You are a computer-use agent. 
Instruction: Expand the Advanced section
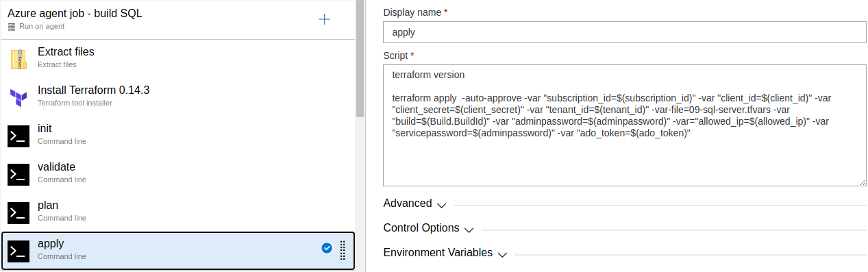point(414,203)
